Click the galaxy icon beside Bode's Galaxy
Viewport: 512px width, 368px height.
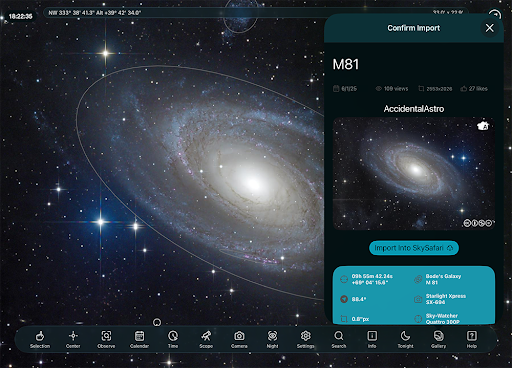point(418,279)
